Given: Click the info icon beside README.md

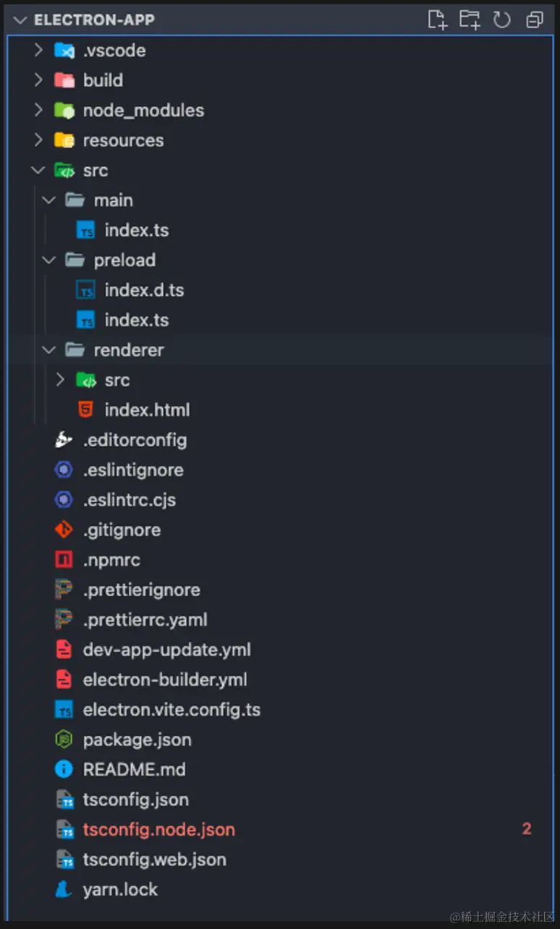Looking at the screenshot, I should click(x=64, y=770).
